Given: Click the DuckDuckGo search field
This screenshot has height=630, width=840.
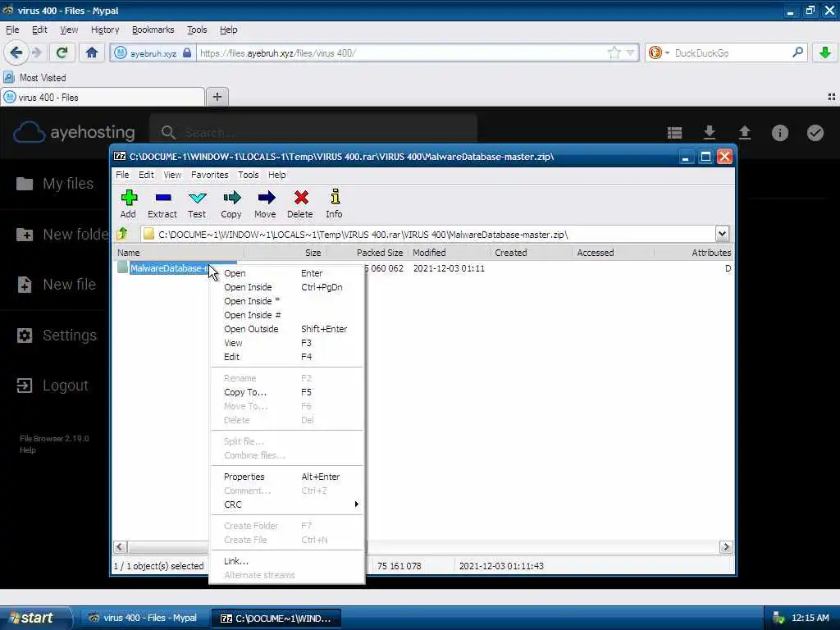Looking at the screenshot, I should [731, 52].
